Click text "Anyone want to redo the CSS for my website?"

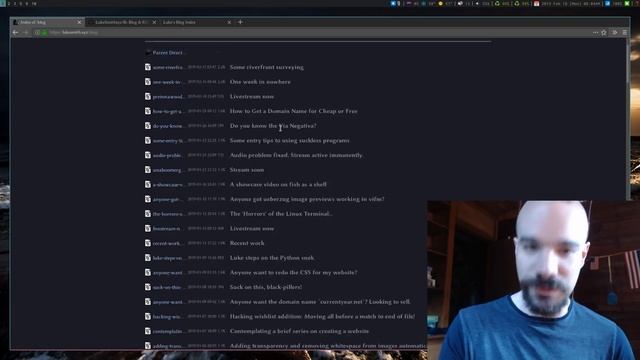point(293,272)
